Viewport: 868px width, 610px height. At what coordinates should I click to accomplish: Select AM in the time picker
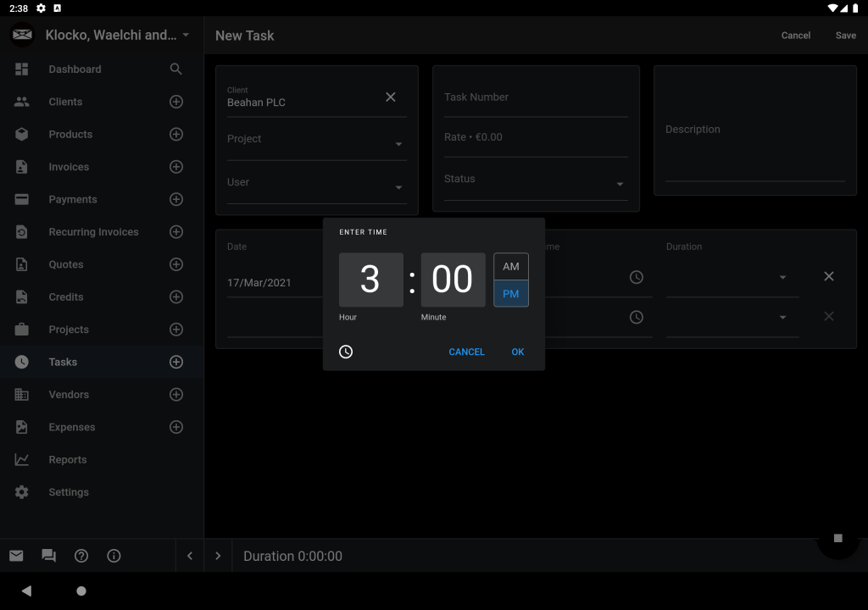point(510,266)
